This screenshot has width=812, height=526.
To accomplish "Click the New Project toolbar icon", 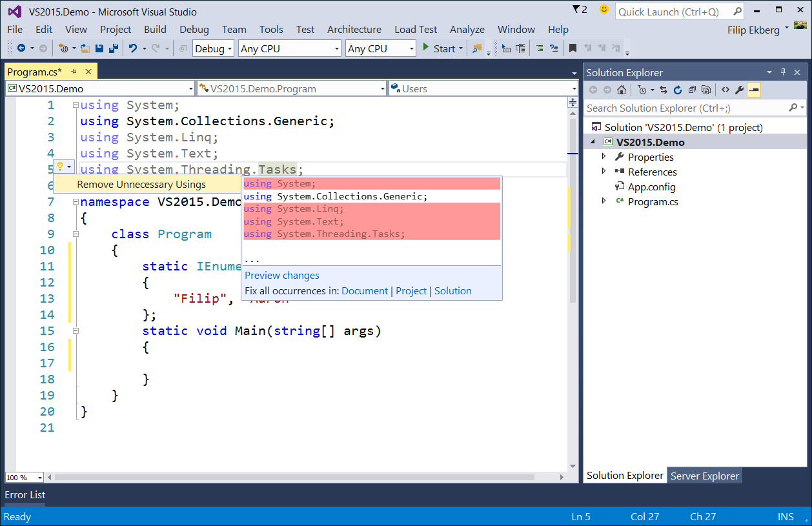I will [63, 48].
